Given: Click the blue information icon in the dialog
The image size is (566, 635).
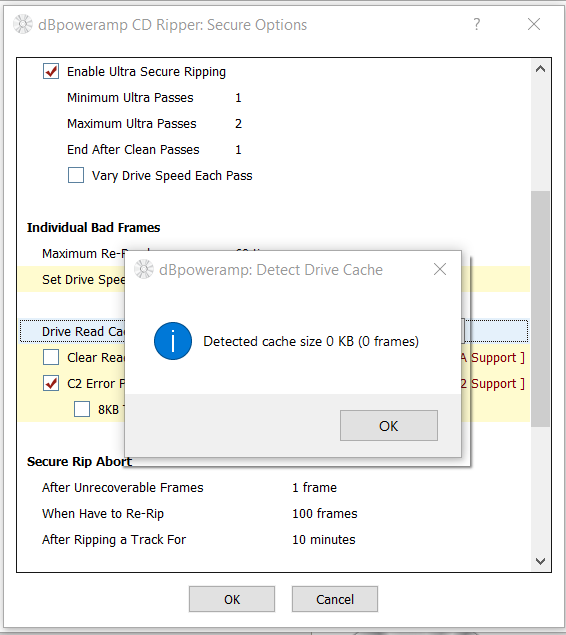Looking at the screenshot, I should coord(173,341).
